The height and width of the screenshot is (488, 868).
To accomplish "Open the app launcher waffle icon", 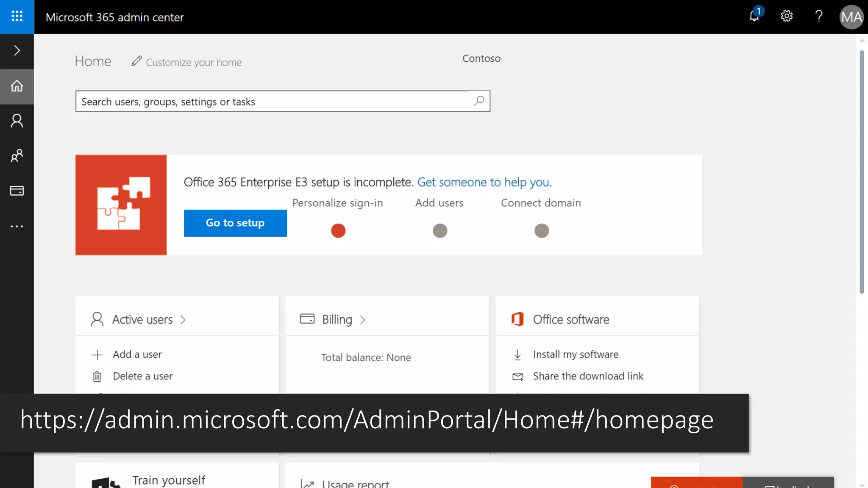I will click(17, 17).
